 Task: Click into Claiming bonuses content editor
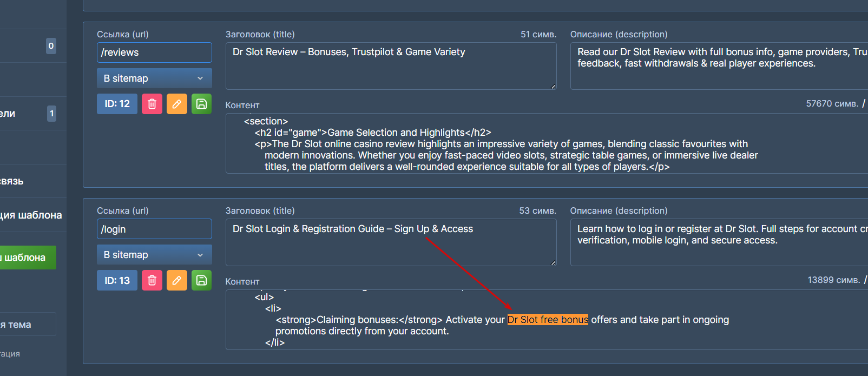pyautogui.click(x=547, y=320)
